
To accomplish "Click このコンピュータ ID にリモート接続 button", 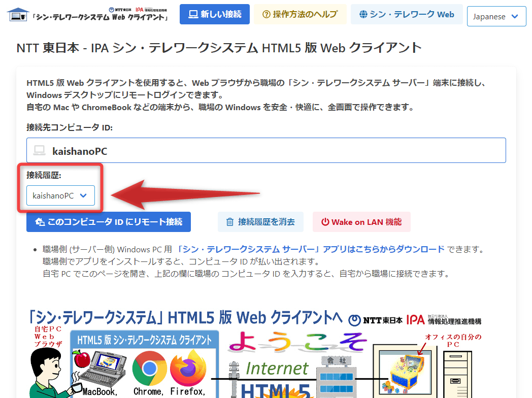I will coord(109,222).
